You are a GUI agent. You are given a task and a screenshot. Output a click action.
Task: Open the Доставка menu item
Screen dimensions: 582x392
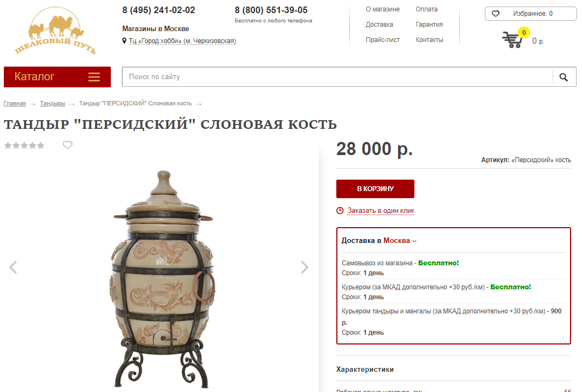[379, 25]
